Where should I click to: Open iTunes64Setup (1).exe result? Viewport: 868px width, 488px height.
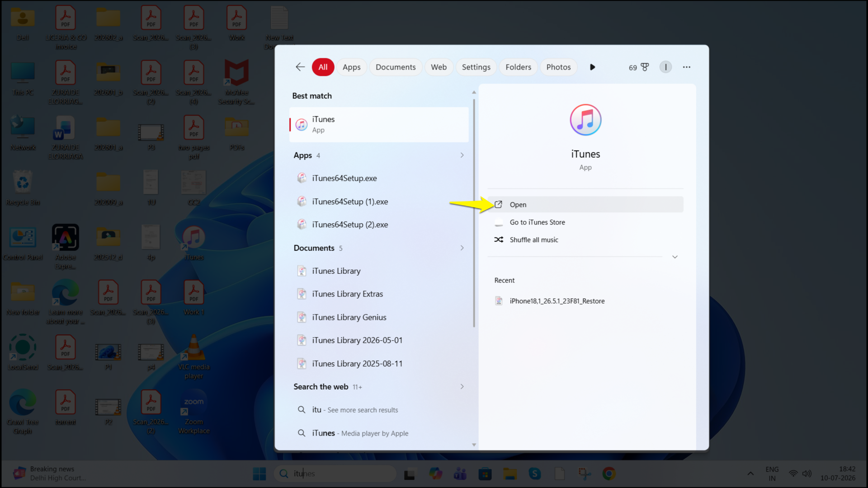click(379, 202)
